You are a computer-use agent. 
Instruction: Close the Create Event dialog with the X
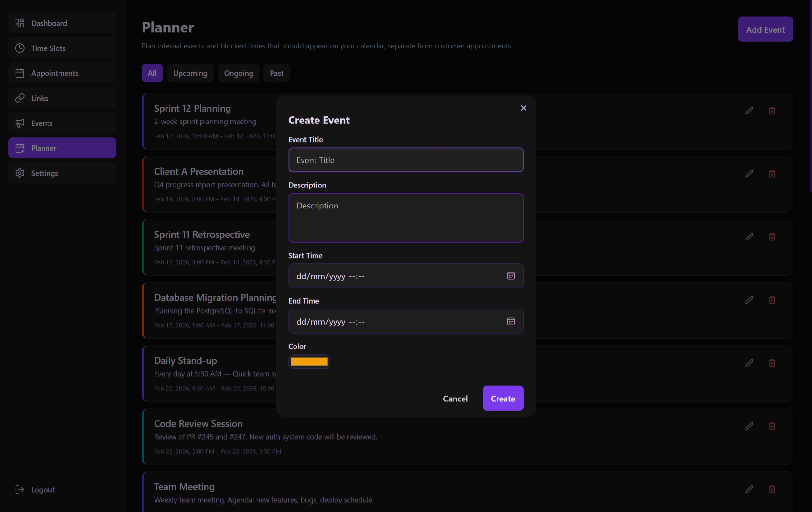click(523, 108)
